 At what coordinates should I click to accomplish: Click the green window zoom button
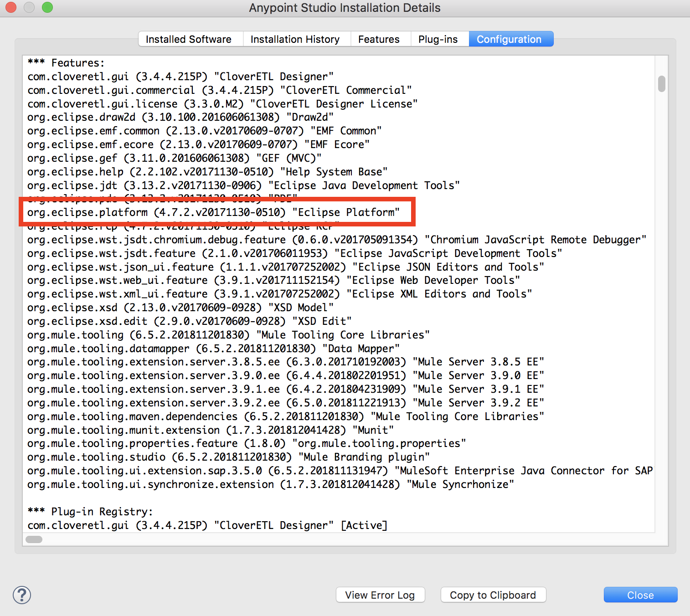(x=47, y=7)
